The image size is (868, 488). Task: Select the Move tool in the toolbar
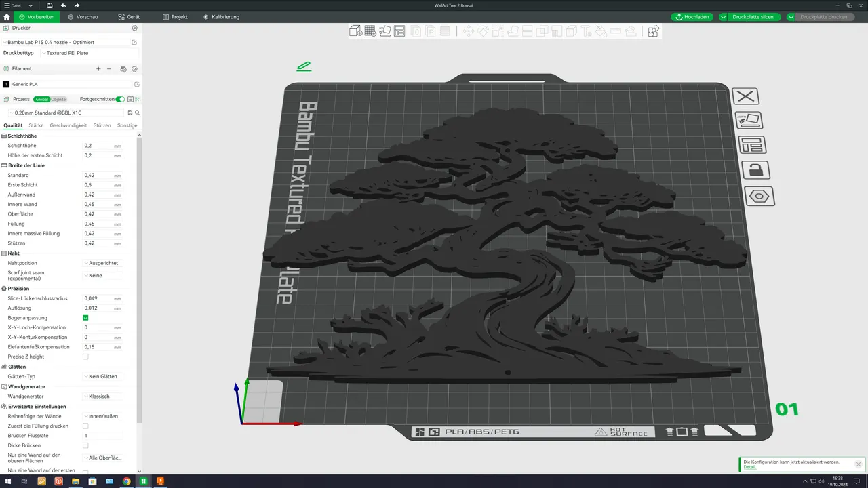(x=469, y=31)
